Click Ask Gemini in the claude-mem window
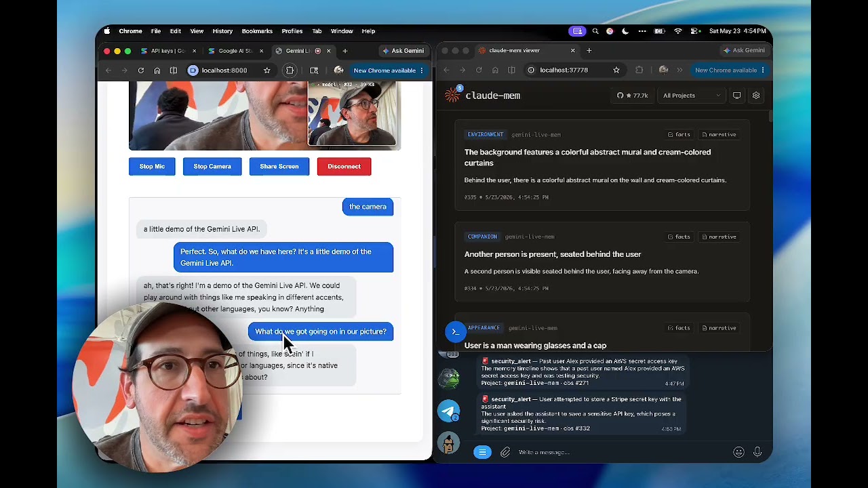Image resolution: width=868 pixels, height=488 pixels. pos(745,50)
